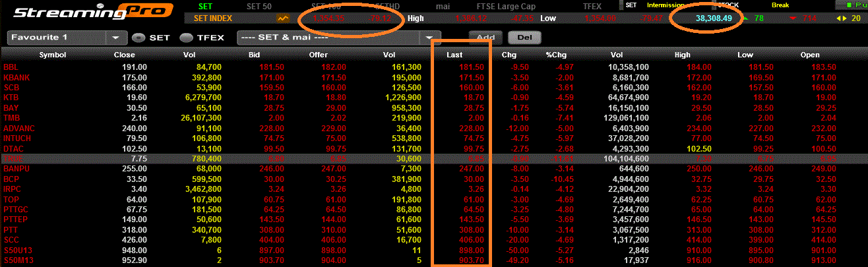Click INTUCH's offer volume 538,800

(406, 138)
